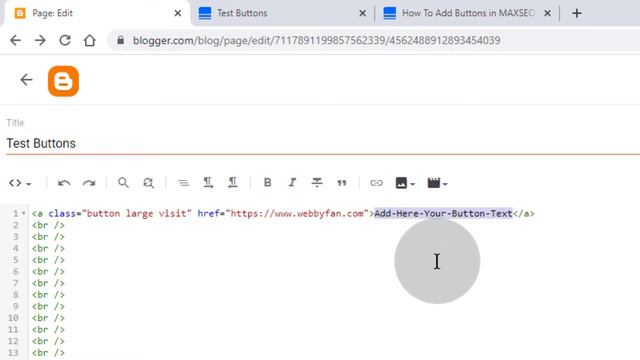
Task: Click the <br /> on line 2
Action: click(48, 225)
